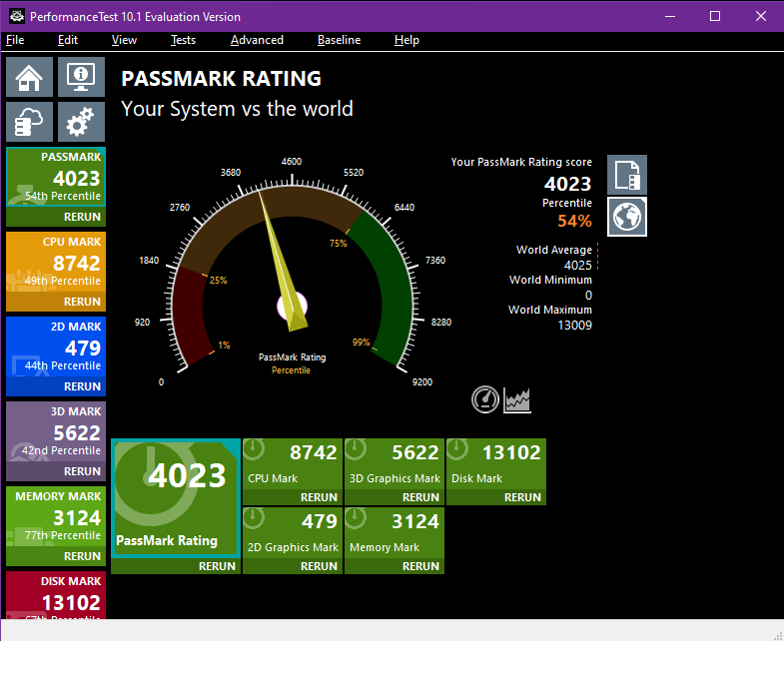784x691 pixels.
Task: Open the settings gears icon
Action: click(81, 122)
